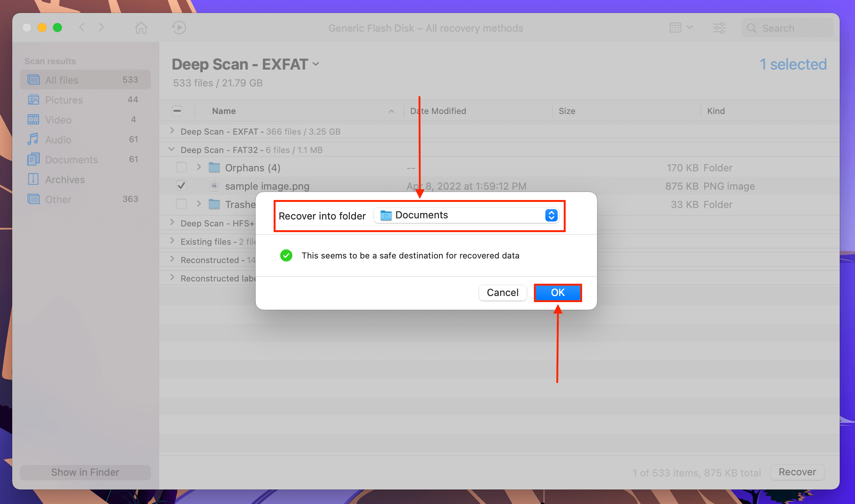The height and width of the screenshot is (504, 855).
Task: Check the Orphans folder checkbox
Action: coord(181,167)
